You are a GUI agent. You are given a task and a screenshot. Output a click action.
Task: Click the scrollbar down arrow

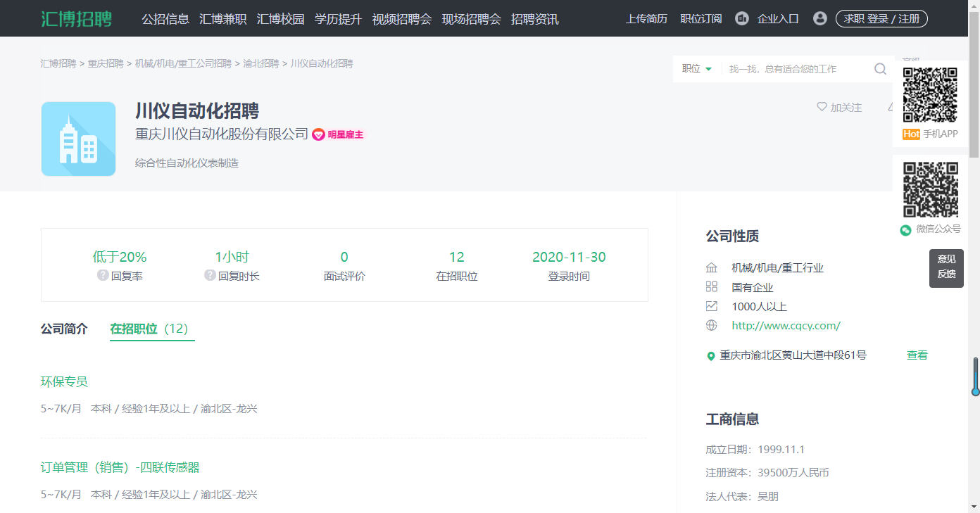pos(974,507)
